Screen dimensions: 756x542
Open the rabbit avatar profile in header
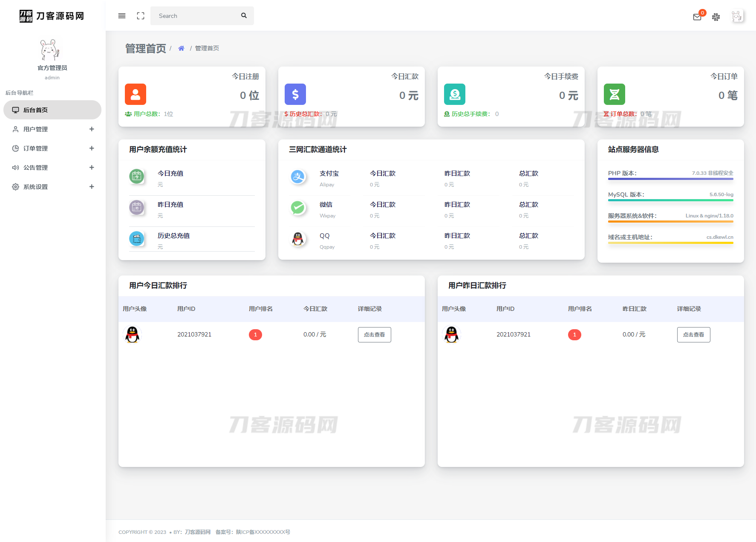click(736, 16)
